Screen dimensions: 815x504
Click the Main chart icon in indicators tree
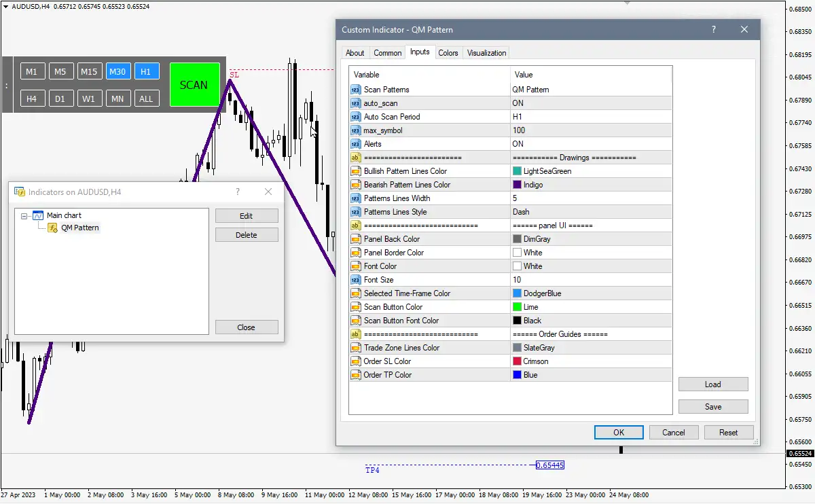38,215
